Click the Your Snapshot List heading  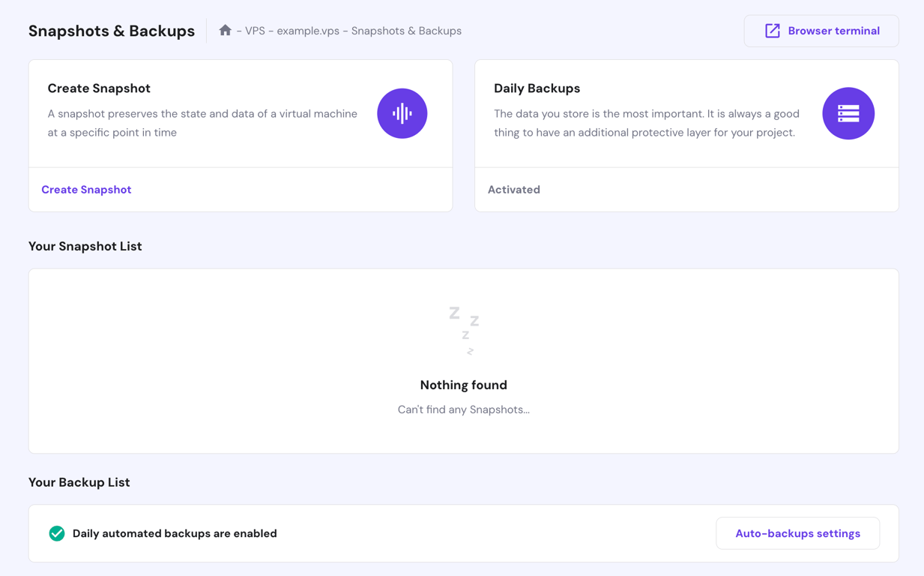tap(85, 246)
